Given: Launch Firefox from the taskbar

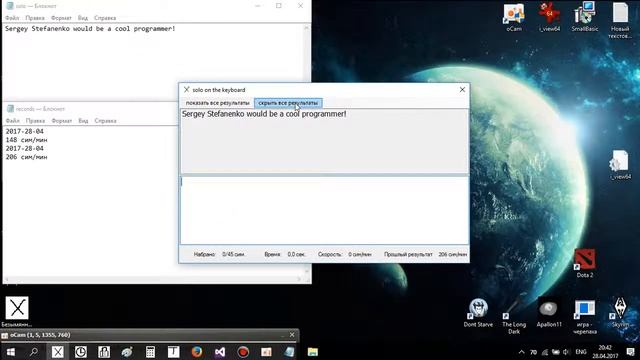Looking at the screenshot, I should click(197, 352).
